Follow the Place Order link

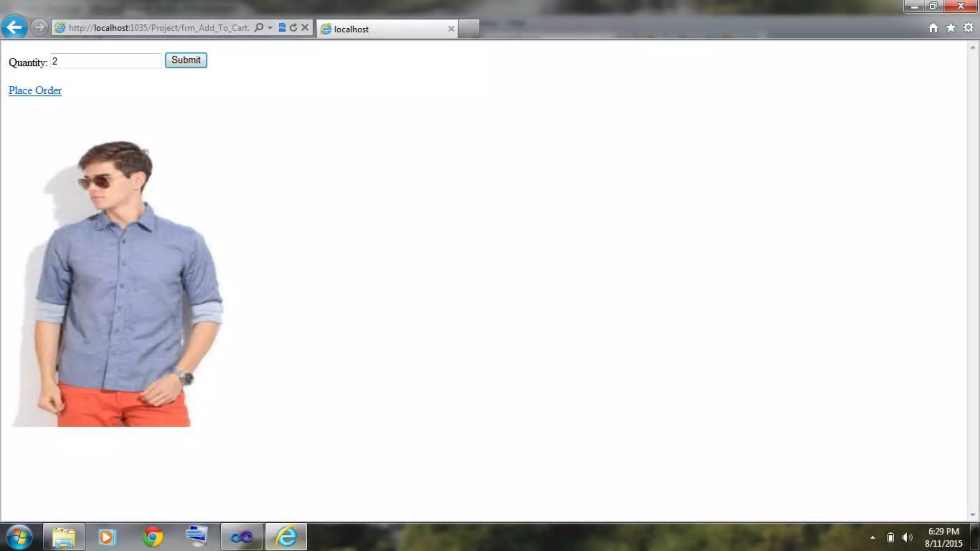tap(35, 90)
